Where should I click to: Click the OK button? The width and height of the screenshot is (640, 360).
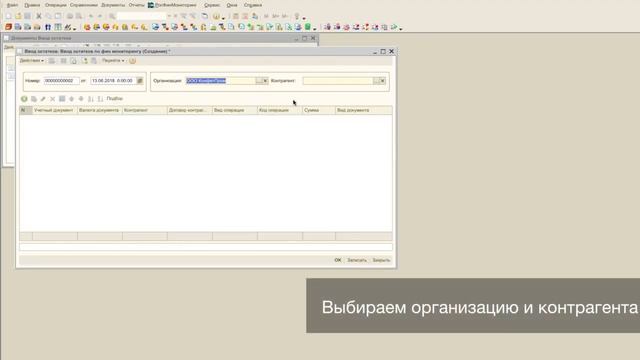point(338,260)
